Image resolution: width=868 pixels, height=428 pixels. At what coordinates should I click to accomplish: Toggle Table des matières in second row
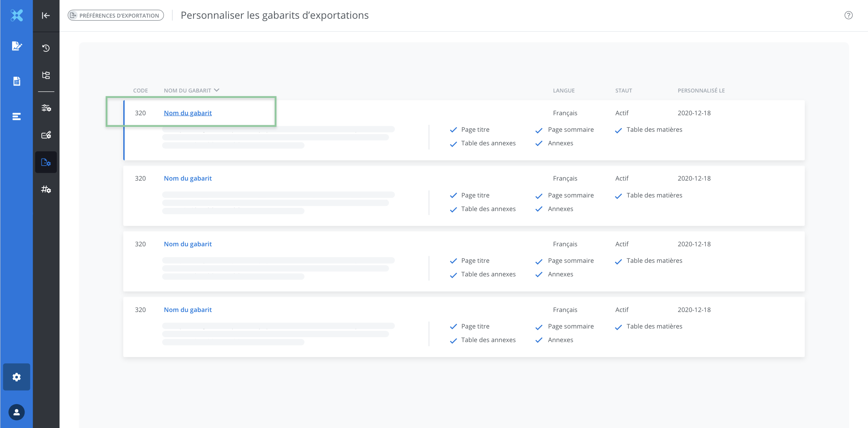(619, 196)
